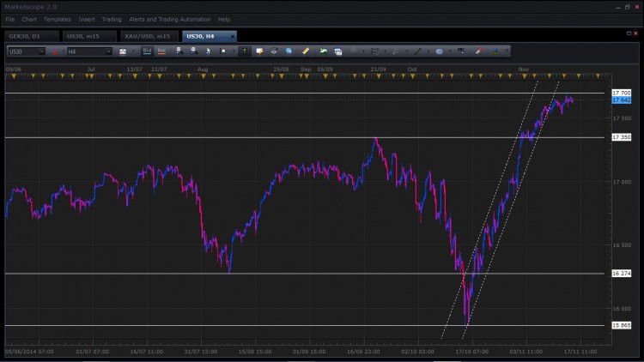Open the Help menu
Viewport: 644px width, 362px height.
tap(224, 19)
